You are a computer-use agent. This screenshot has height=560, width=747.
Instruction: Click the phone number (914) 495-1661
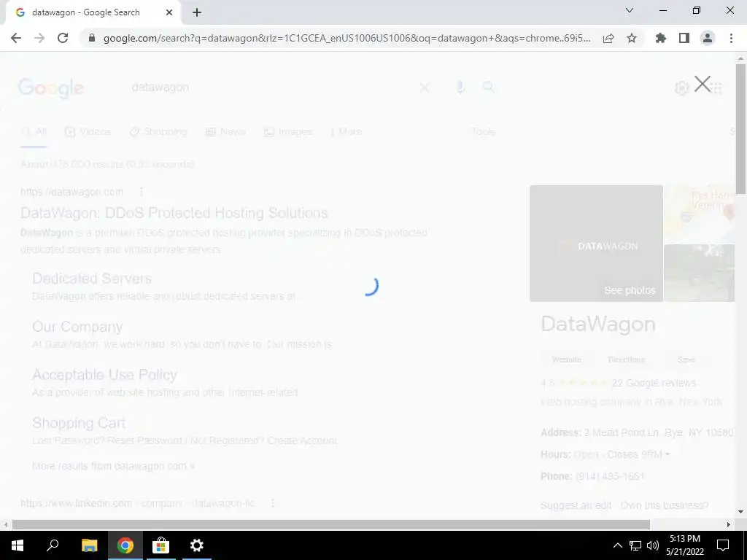click(x=610, y=476)
